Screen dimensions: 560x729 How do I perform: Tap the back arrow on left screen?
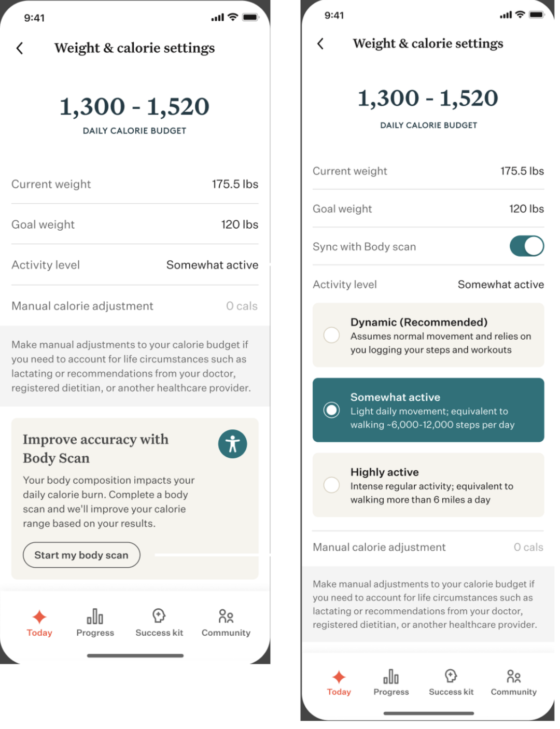point(20,48)
